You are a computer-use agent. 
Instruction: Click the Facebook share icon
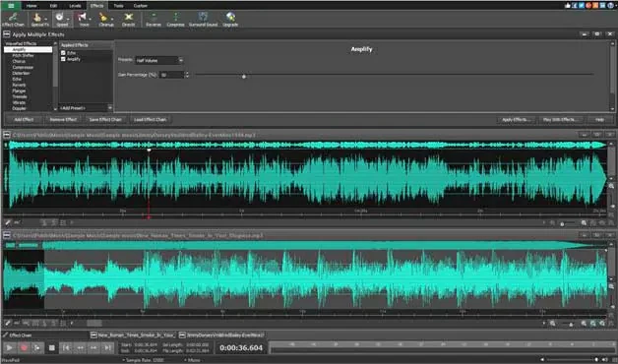pyautogui.click(x=575, y=5)
